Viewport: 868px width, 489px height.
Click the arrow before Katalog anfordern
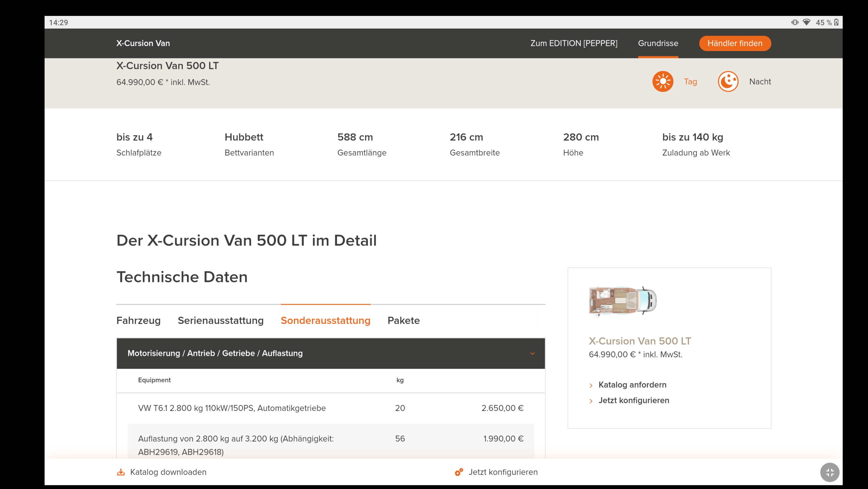(591, 385)
